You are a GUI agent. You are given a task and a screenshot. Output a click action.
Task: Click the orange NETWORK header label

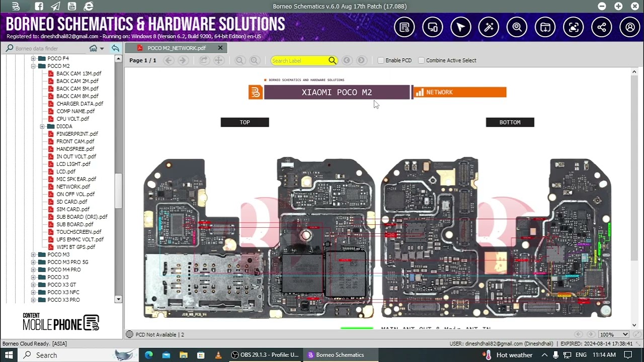(460, 92)
